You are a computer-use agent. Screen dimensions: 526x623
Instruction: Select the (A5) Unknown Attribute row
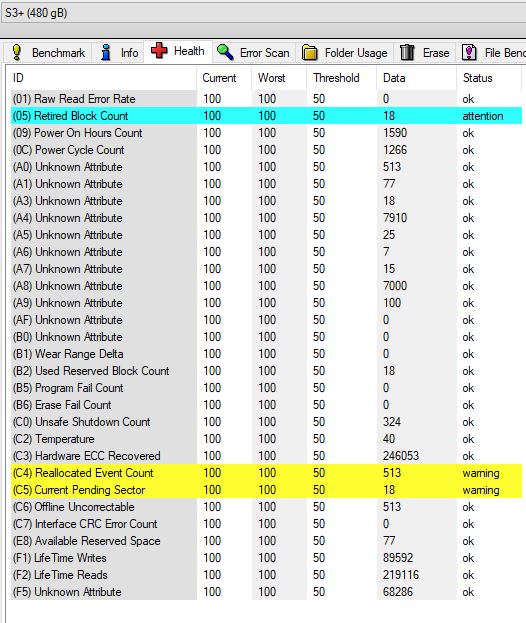(266, 235)
